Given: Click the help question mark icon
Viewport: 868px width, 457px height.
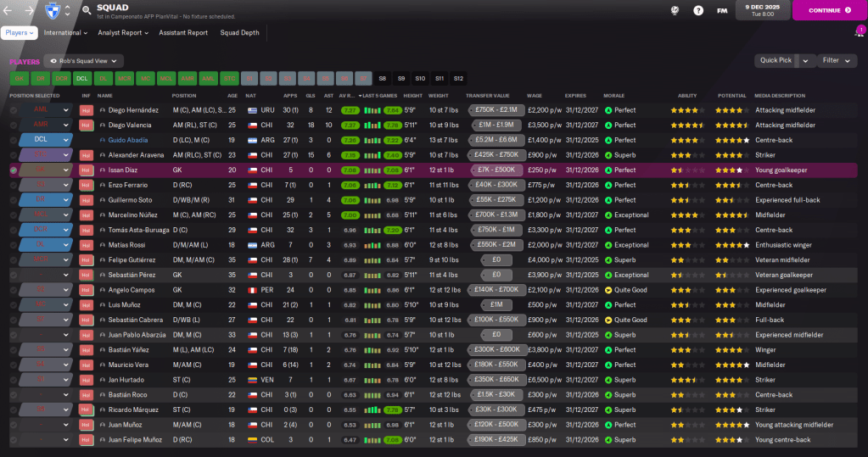Looking at the screenshot, I should pyautogui.click(x=698, y=10).
